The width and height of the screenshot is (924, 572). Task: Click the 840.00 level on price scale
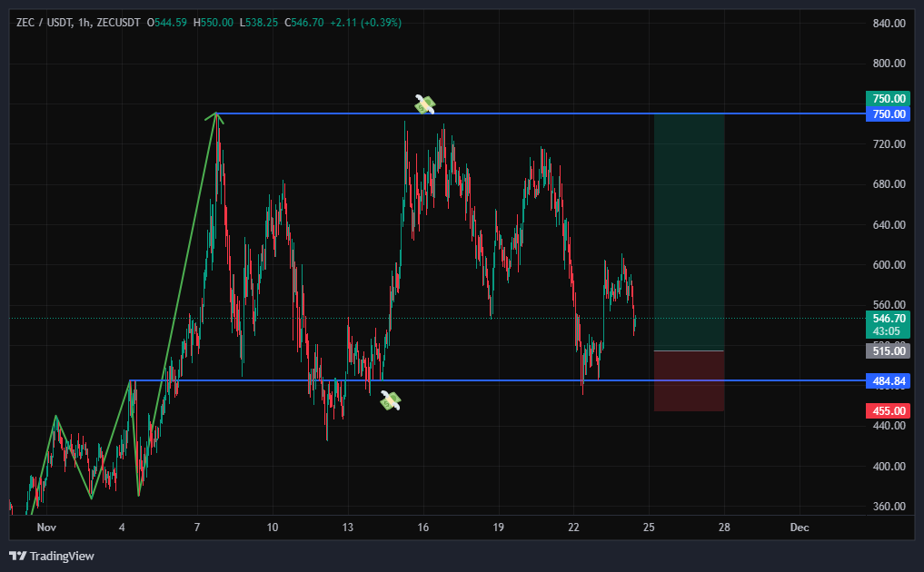click(889, 24)
